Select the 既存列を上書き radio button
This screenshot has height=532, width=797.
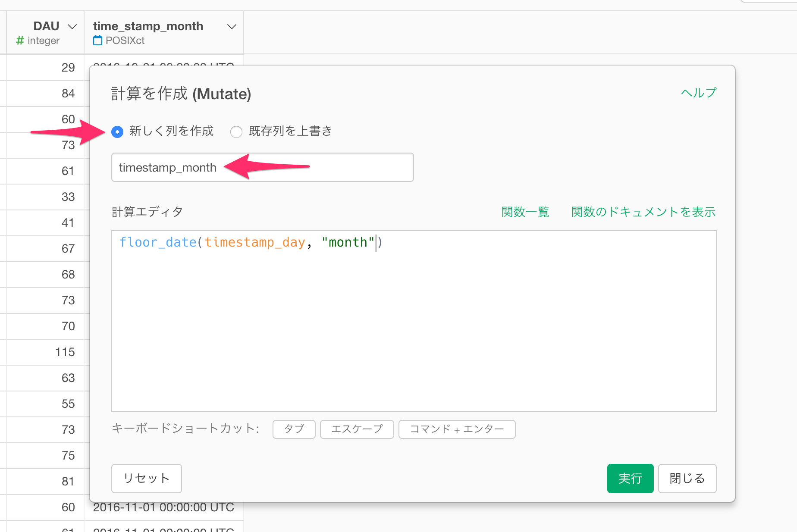tap(236, 131)
